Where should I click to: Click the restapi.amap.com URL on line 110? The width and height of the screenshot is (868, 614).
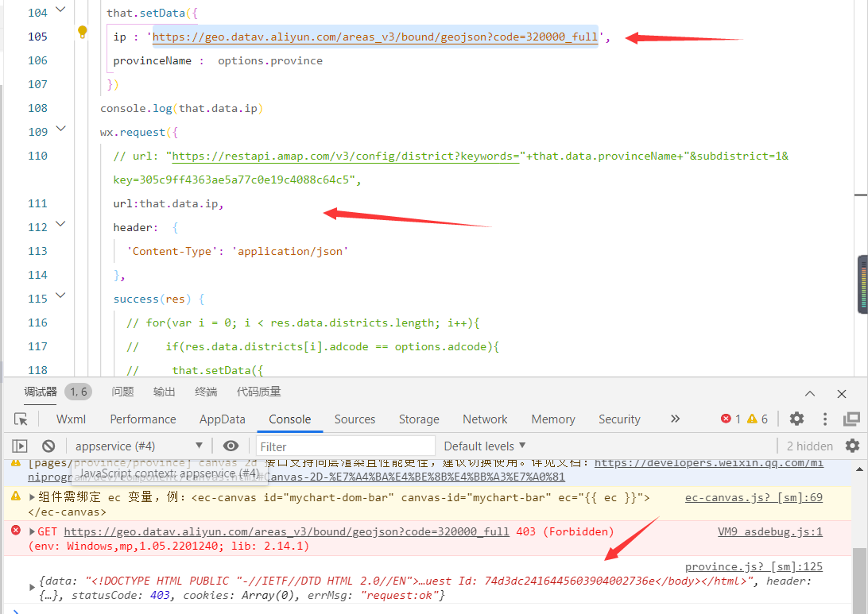tap(346, 156)
